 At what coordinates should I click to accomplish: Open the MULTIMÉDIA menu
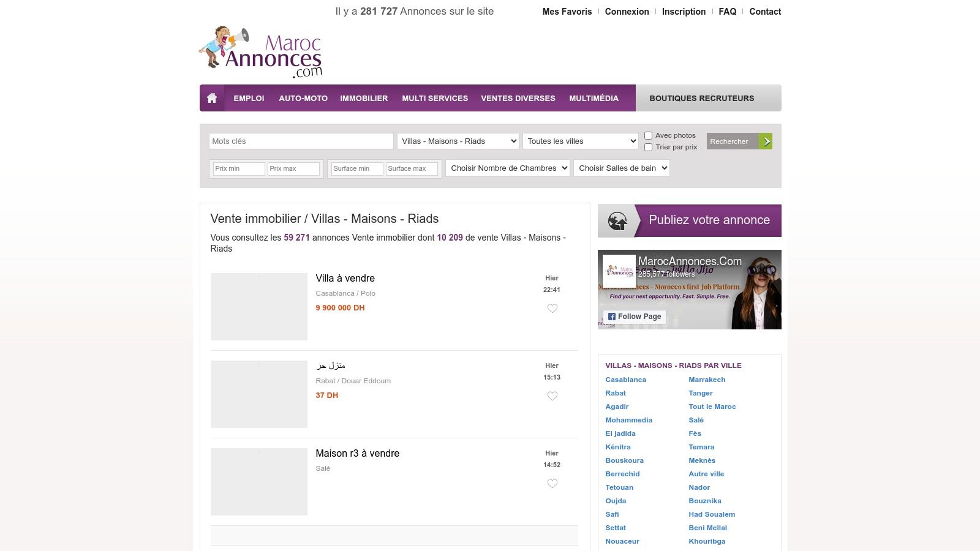point(594,98)
